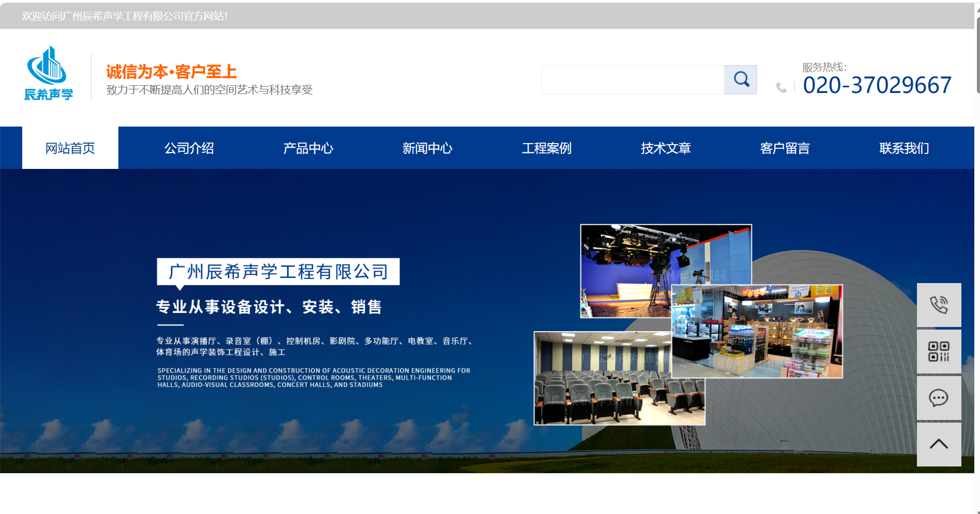Click banner heading 专业从事设备设计、安装、销售

click(269, 307)
